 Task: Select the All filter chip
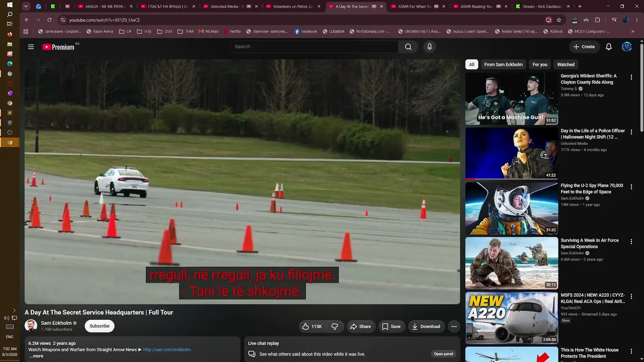471,64
